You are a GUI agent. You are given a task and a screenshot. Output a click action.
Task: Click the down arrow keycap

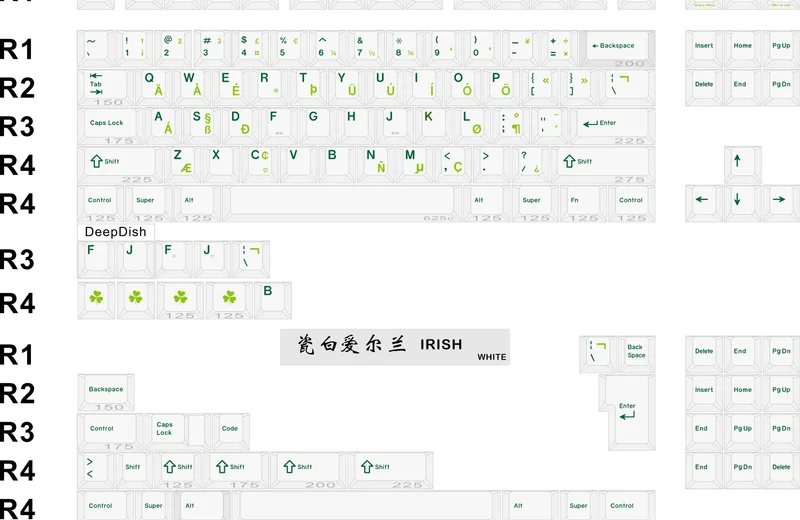[742, 204]
